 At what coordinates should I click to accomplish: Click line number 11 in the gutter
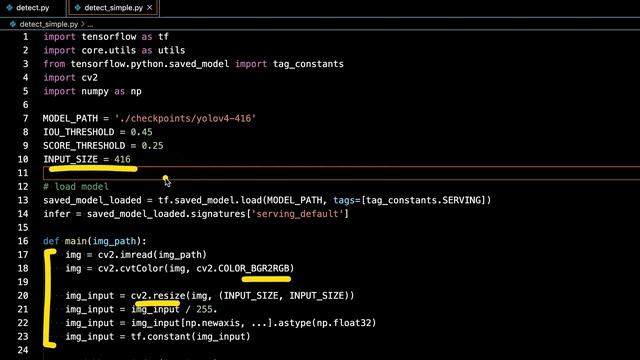click(23, 173)
